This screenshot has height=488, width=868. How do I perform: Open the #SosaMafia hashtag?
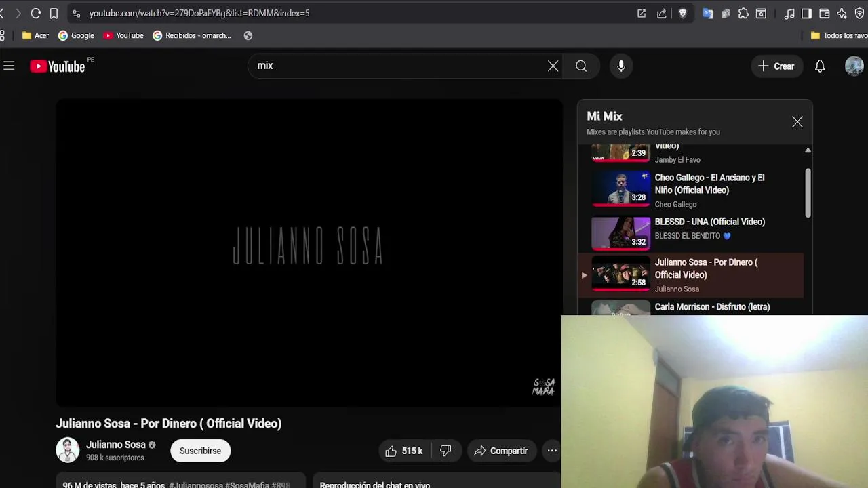click(x=247, y=485)
